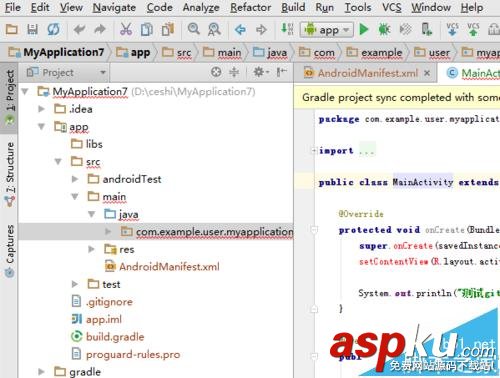Expand the com.example.user.myapplication package
Screen dimensions: 500x378
[x=108, y=231]
